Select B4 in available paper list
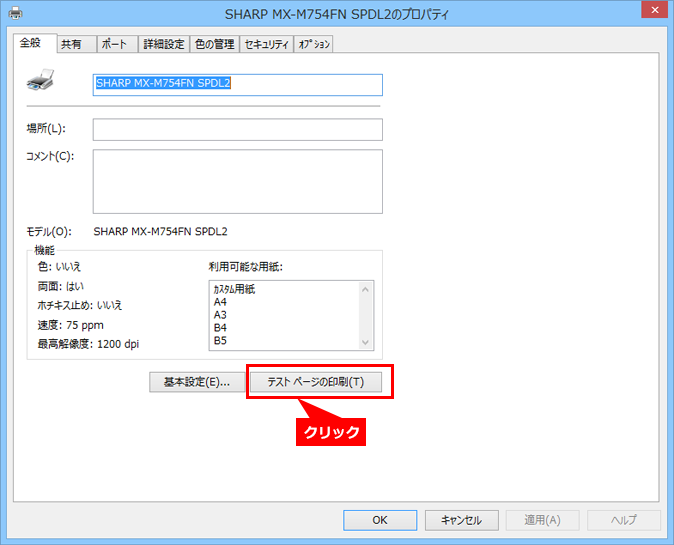This screenshot has height=545, width=674. click(x=221, y=327)
